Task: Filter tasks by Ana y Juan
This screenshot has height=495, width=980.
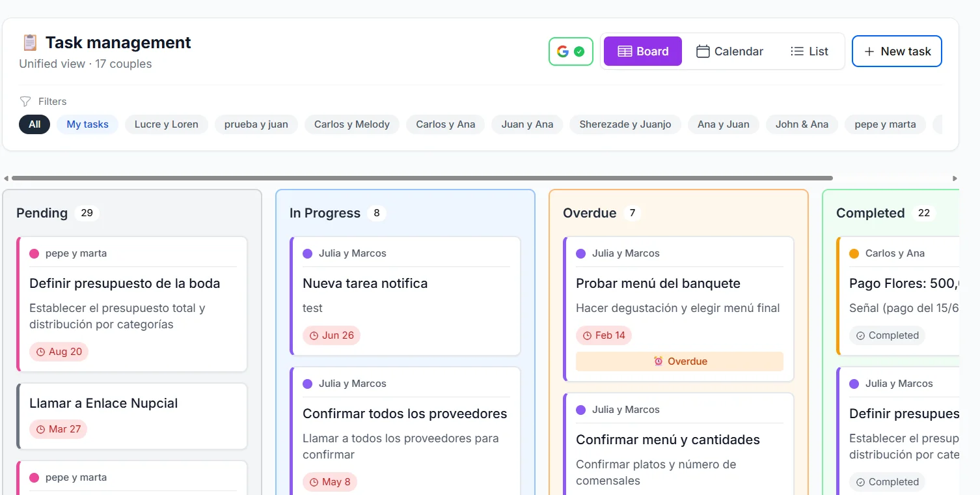Action: 724,124
